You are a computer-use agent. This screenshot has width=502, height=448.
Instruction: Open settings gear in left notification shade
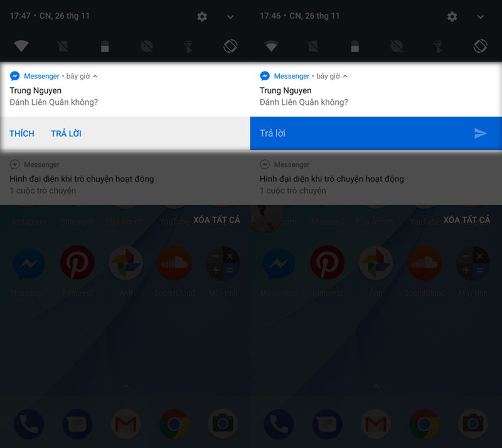[202, 16]
